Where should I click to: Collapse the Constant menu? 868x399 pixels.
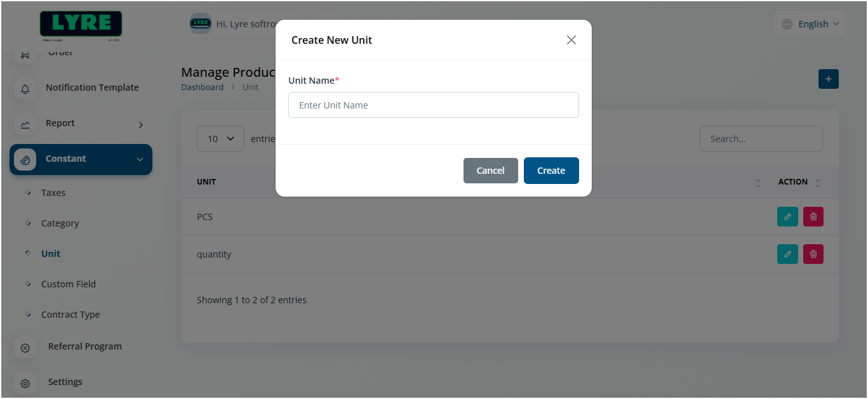140,159
